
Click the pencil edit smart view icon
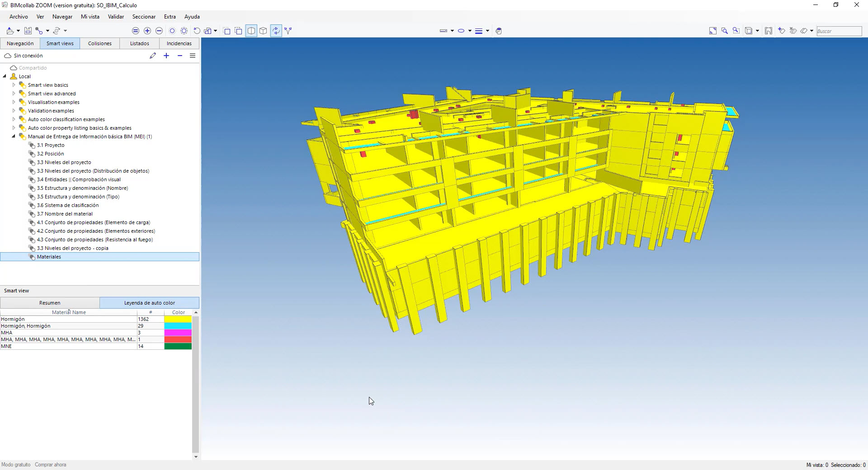tap(153, 56)
